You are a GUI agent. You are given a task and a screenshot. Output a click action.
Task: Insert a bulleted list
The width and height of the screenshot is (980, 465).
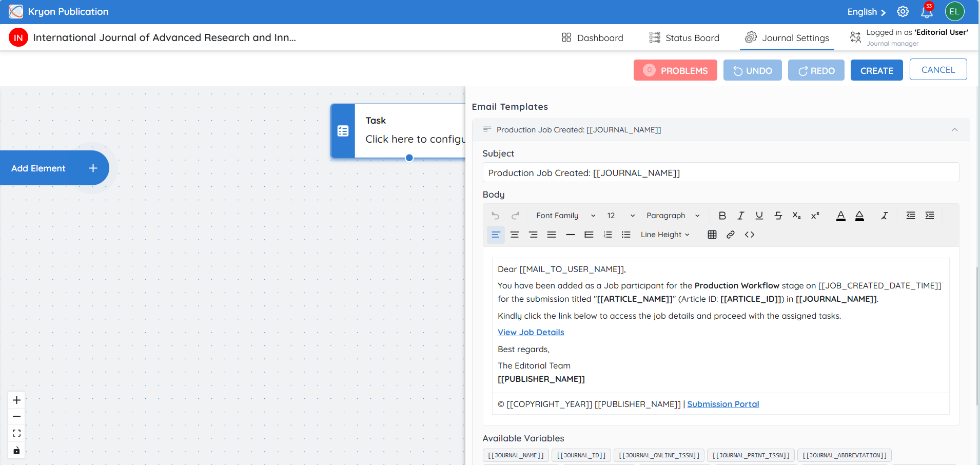tap(626, 235)
